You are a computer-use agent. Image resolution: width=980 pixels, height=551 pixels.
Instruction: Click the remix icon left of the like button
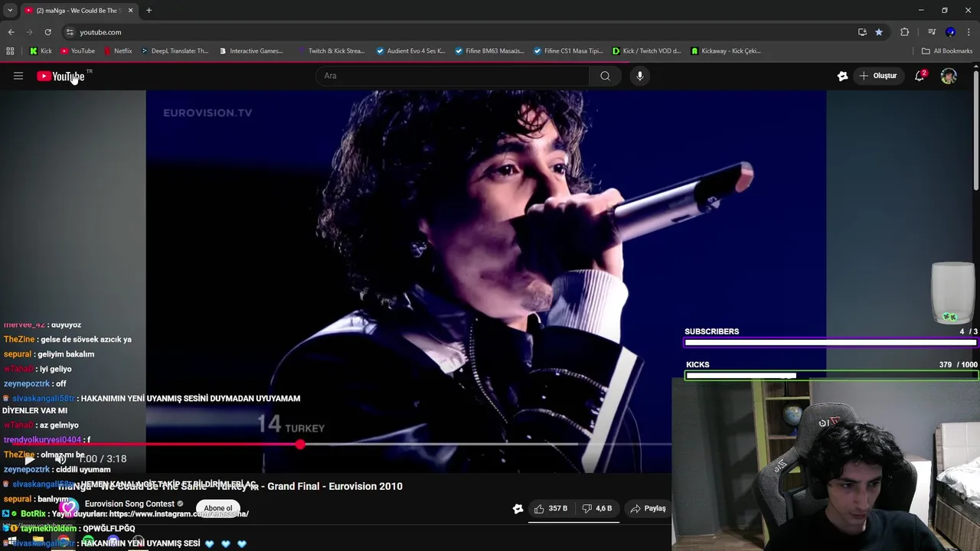pyautogui.click(x=518, y=508)
